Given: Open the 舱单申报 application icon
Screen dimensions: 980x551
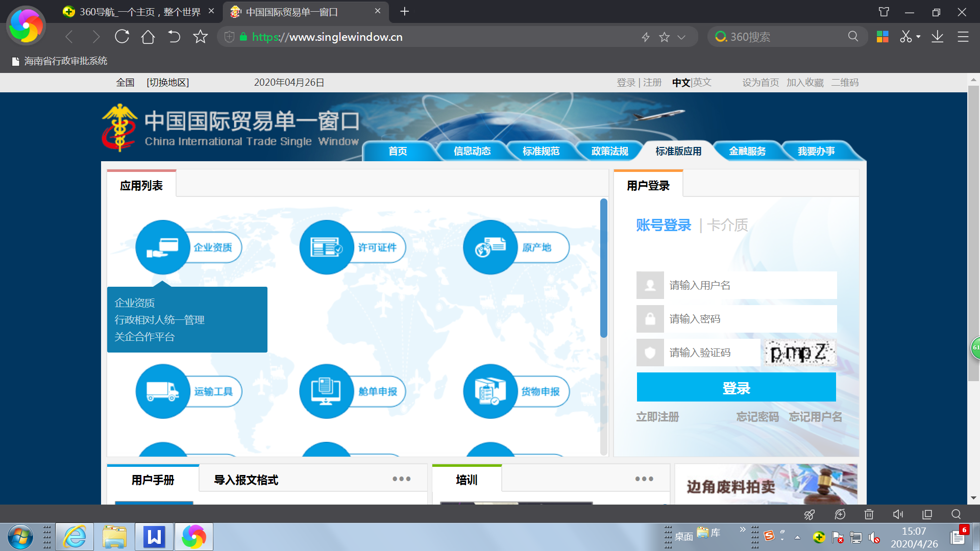Looking at the screenshot, I should pos(327,392).
